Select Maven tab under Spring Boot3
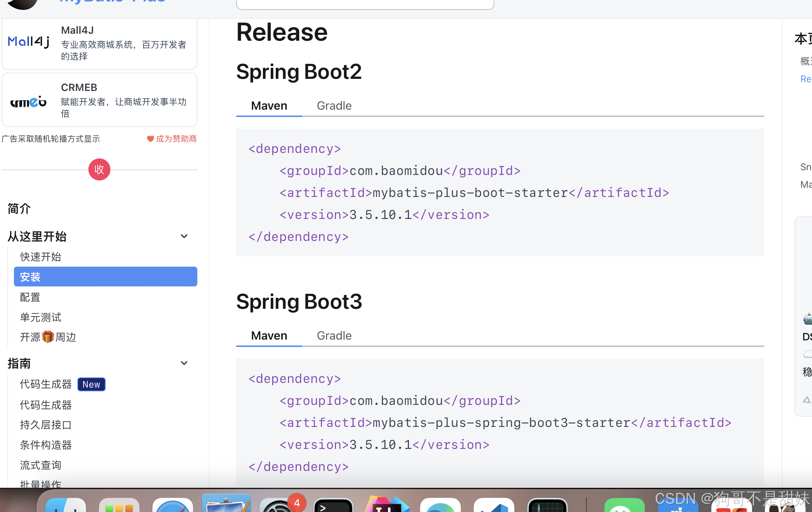 click(269, 336)
